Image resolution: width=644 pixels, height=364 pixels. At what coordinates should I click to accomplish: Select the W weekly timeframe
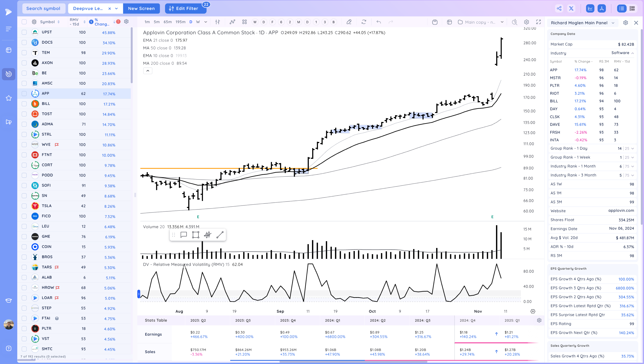pyautogui.click(x=198, y=22)
